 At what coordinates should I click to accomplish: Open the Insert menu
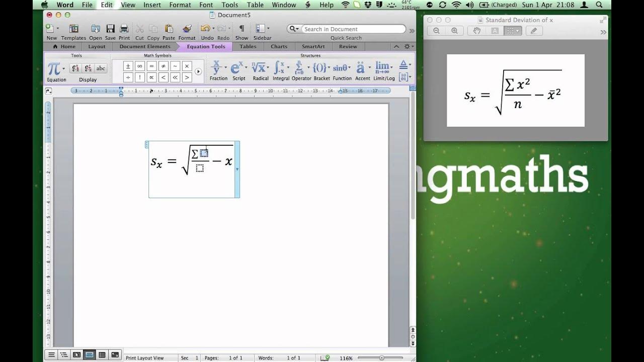pos(152,5)
